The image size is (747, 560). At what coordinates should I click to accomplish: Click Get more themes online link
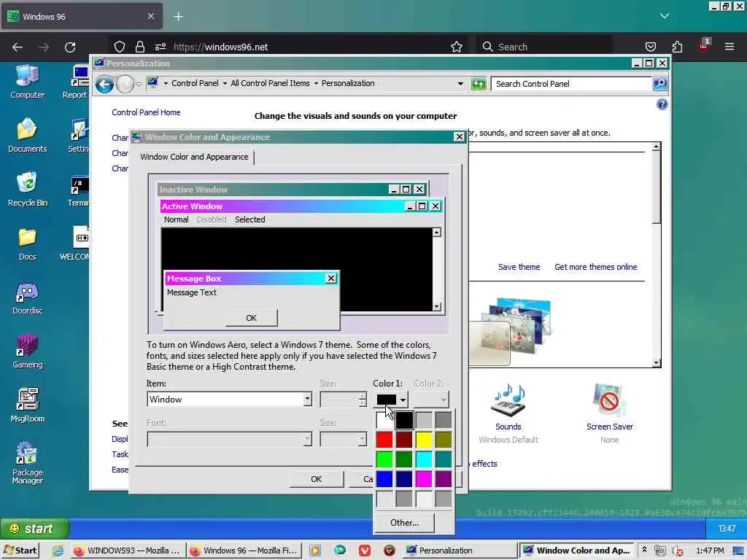point(595,267)
